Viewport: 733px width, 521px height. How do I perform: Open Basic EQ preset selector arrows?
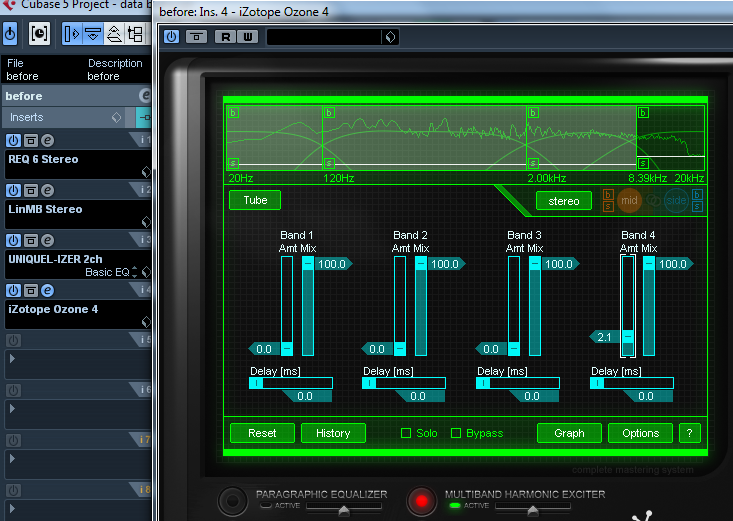point(135,272)
